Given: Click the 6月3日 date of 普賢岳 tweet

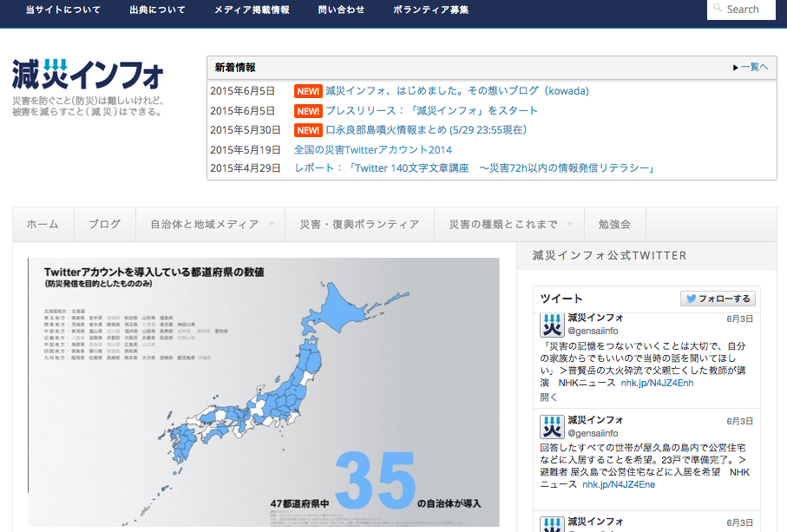Looking at the screenshot, I should [739, 319].
